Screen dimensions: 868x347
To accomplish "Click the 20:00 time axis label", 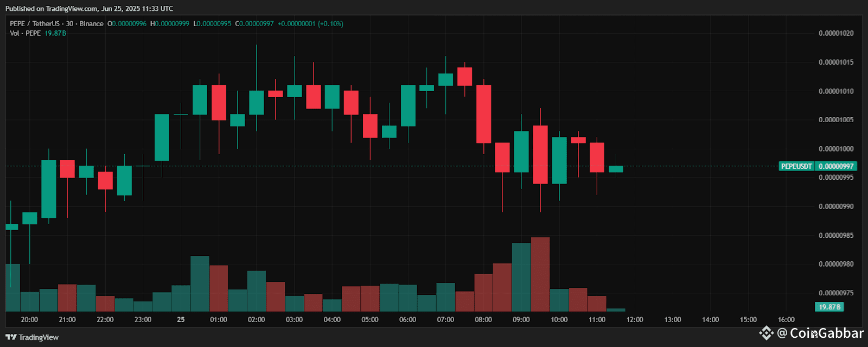I will pyautogui.click(x=29, y=319).
